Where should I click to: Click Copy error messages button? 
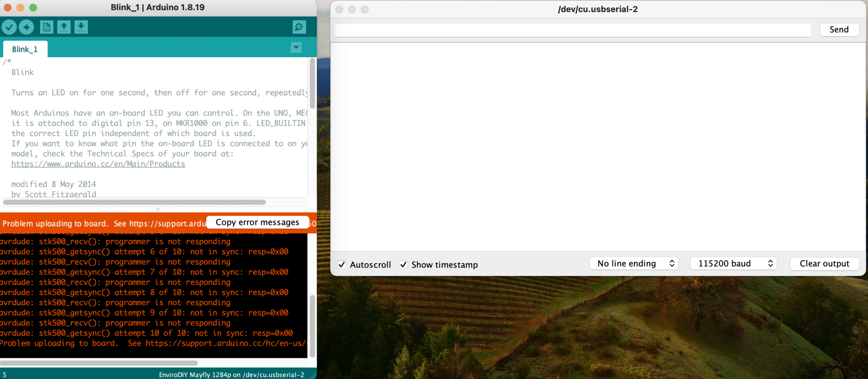tap(257, 223)
